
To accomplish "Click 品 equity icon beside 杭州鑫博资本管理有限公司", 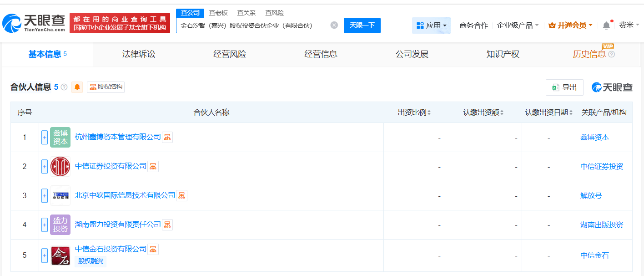I will 167,137.
